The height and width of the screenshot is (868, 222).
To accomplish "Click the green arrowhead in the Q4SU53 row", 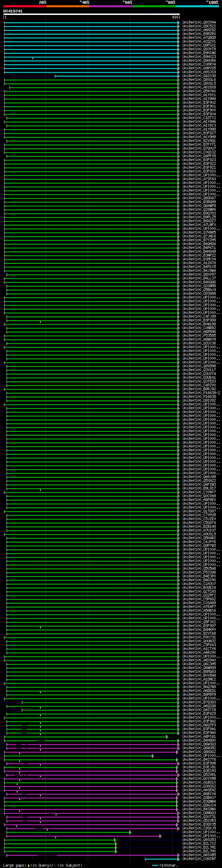I will click(115, 840).
